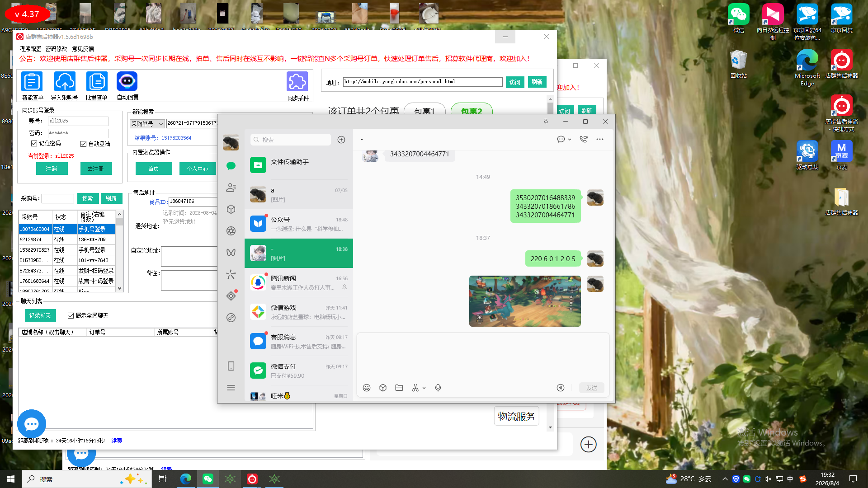Image resolution: width=868 pixels, height=488 pixels.
Task: Click the 个人中心 button
Action: point(198,169)
